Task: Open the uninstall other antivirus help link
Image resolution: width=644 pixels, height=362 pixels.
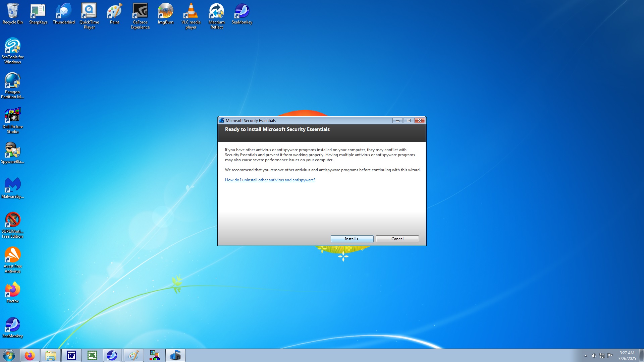Action: tap(270, 180)
